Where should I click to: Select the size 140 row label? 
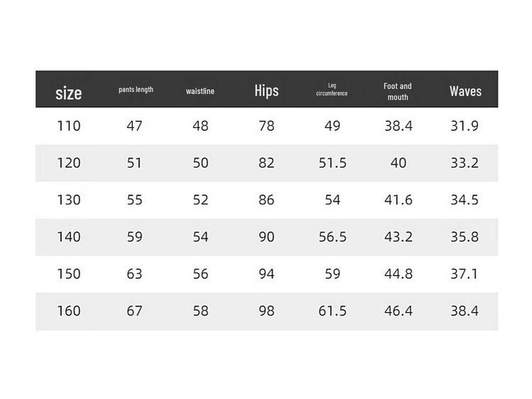(69, 237)
